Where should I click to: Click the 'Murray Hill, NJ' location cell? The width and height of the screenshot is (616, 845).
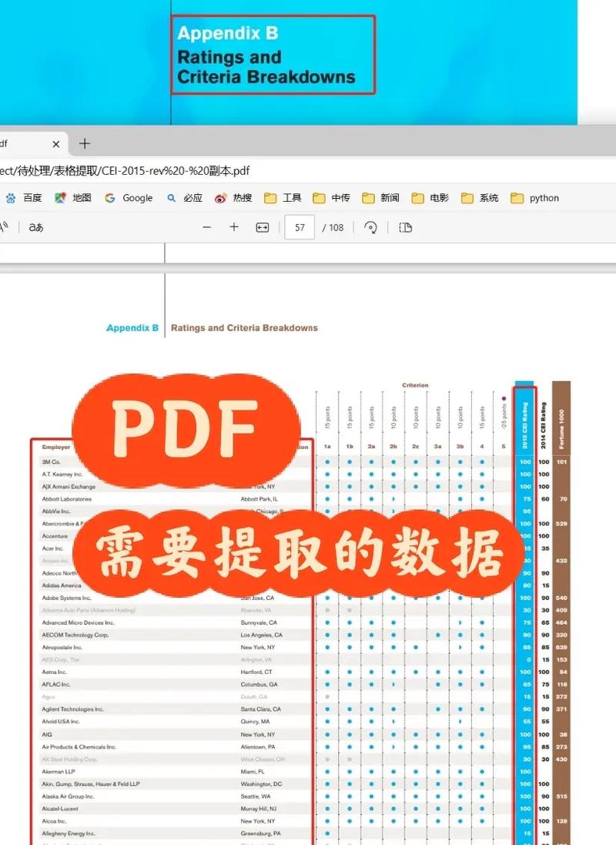[x=259, y=809]
